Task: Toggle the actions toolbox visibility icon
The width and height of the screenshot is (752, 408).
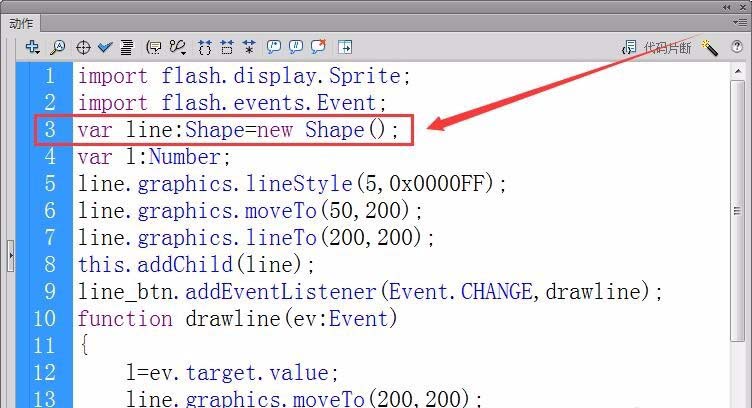Action: [x=345, y=47]
